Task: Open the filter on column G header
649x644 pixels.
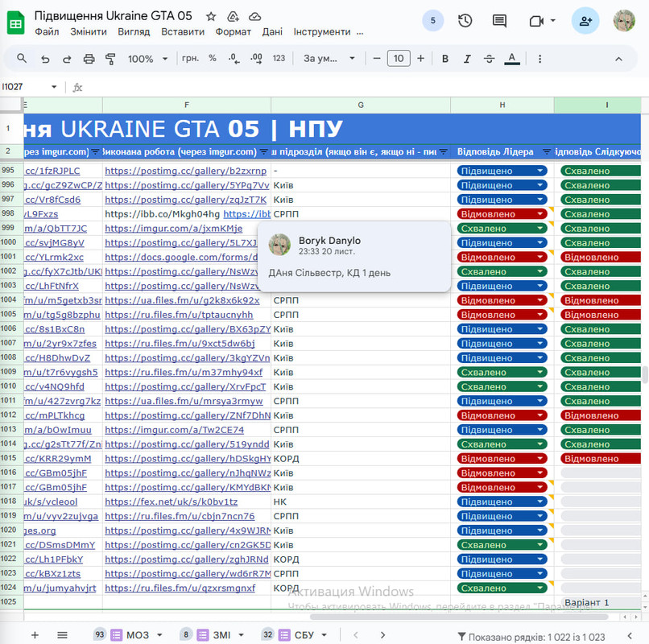Action: [444, 152]
